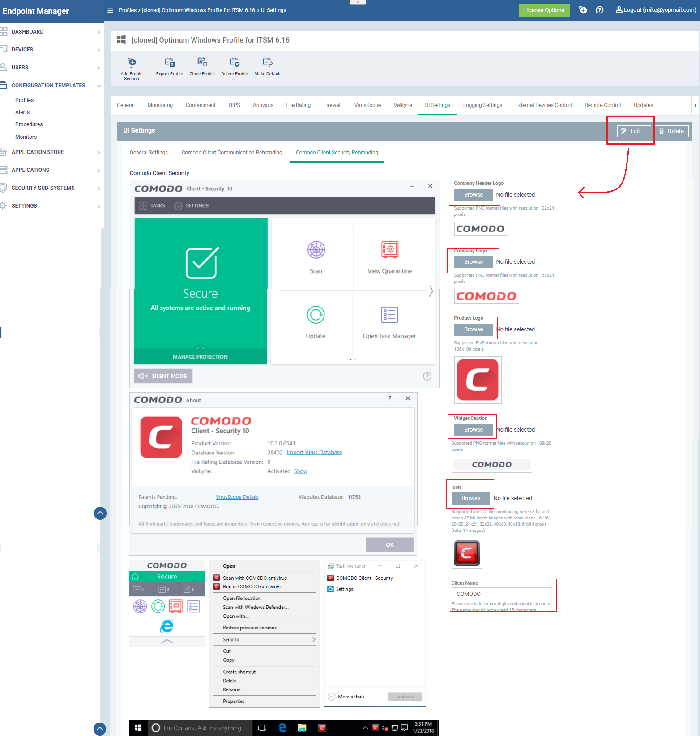This screenshot has height=736, width=700.
Task: Click the VirusScope Details link
Action: tap(237, 497)
